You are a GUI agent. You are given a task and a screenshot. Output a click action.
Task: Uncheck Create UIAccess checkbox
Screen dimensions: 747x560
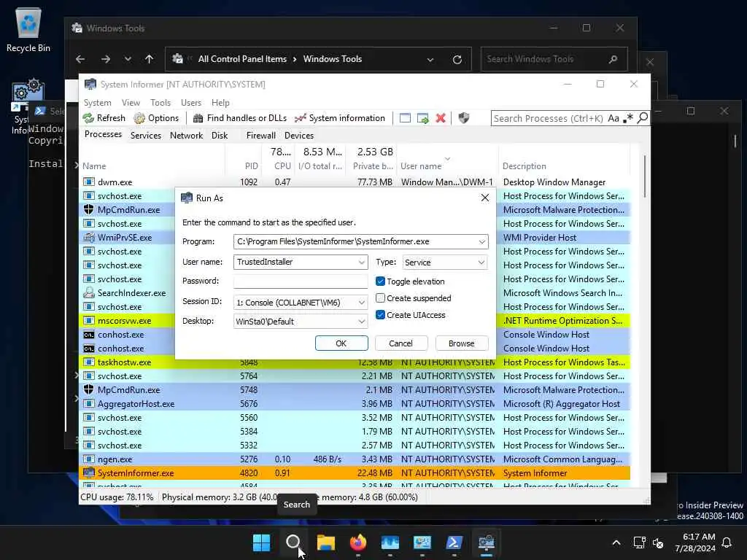point(380,315)
